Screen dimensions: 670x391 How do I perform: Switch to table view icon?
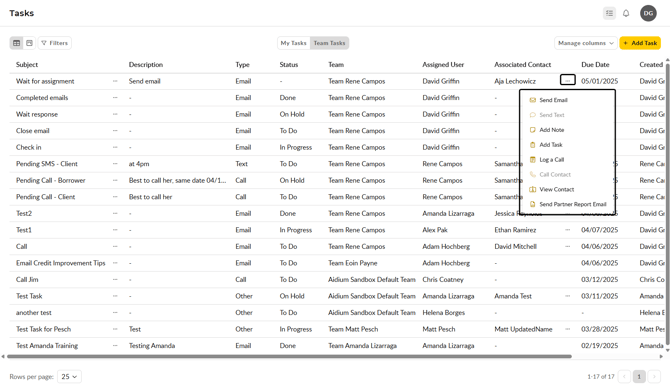click(17, 43)
